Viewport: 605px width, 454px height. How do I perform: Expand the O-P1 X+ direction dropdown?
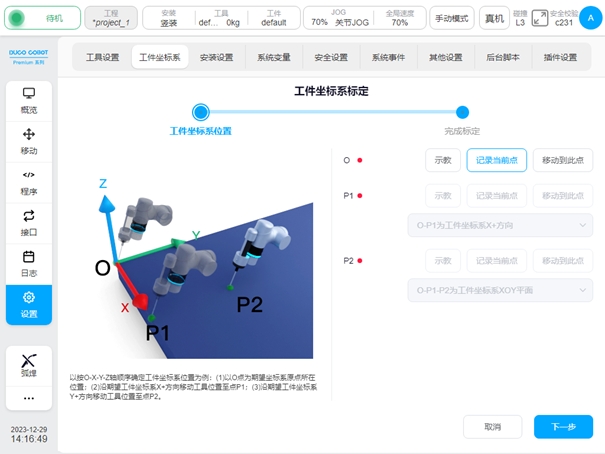coord(501,226)
